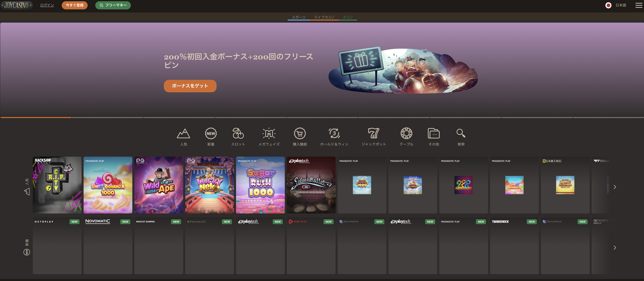644x281 pixels.
Task: Open the hamburger menu
Action: 639,5
